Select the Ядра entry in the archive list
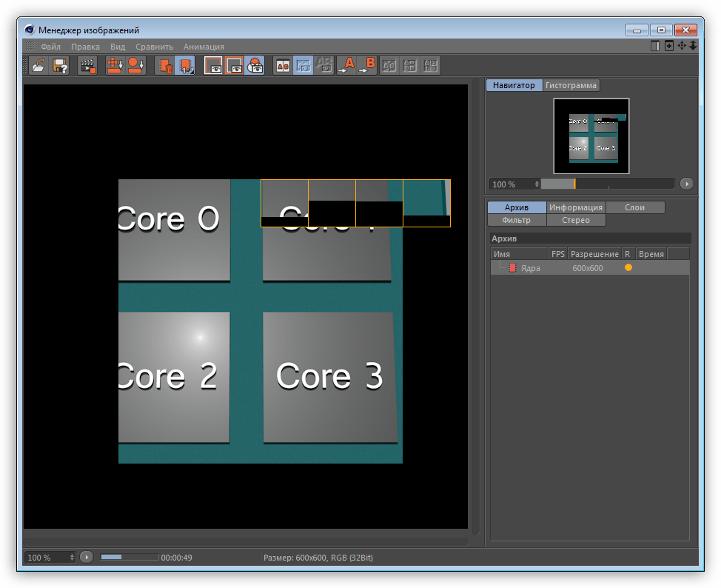The image size is (721, 588). coord(530,268)
